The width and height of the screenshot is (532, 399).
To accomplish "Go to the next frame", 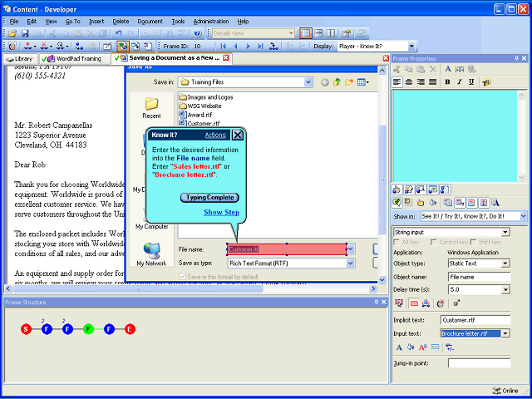I will coord(248,47).
